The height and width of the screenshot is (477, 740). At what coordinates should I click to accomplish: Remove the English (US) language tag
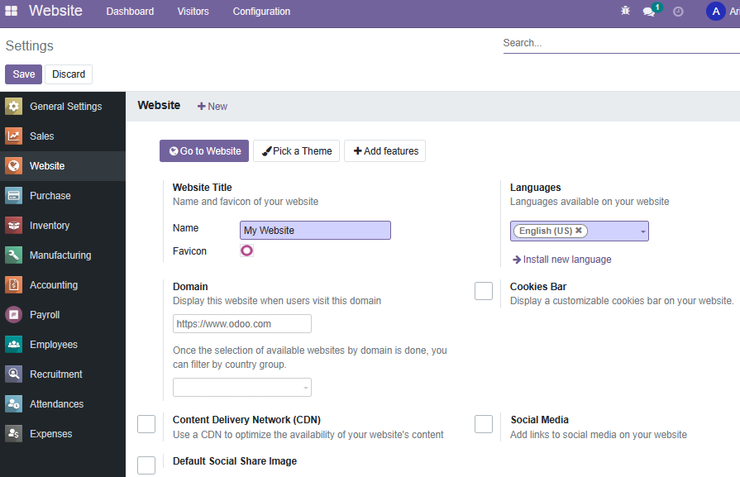578,230
